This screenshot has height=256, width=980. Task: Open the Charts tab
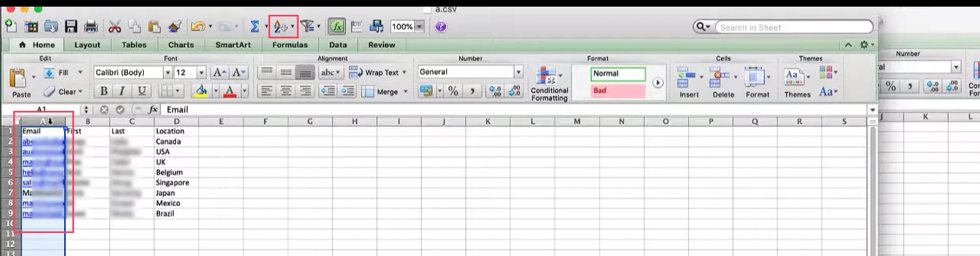point(181,45)
